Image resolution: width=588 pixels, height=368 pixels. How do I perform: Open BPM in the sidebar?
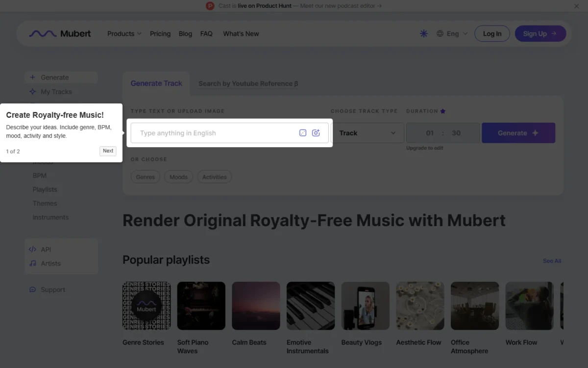coord(40,176)
